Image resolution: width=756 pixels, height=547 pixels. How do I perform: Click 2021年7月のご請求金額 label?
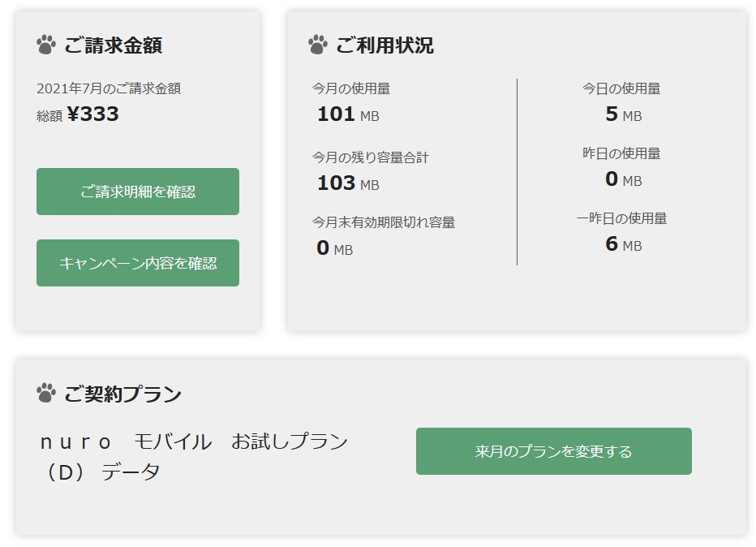tap(109, 88)
